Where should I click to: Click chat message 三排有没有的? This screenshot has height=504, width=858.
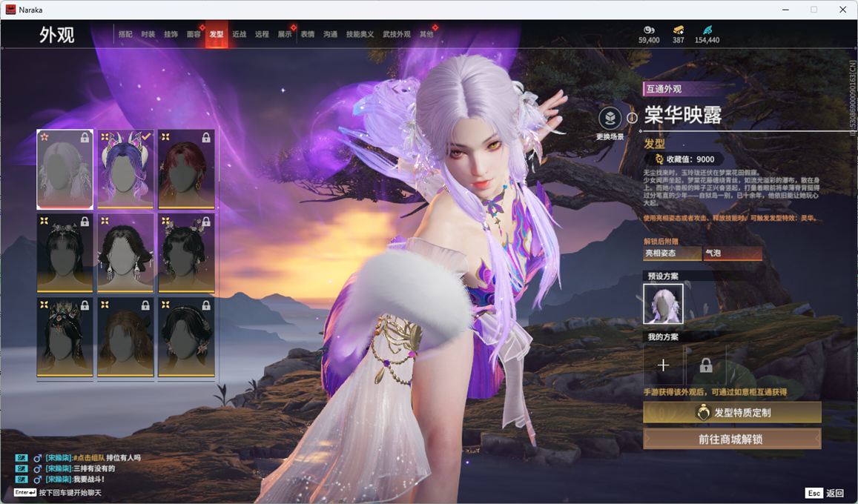coord(65,468)
